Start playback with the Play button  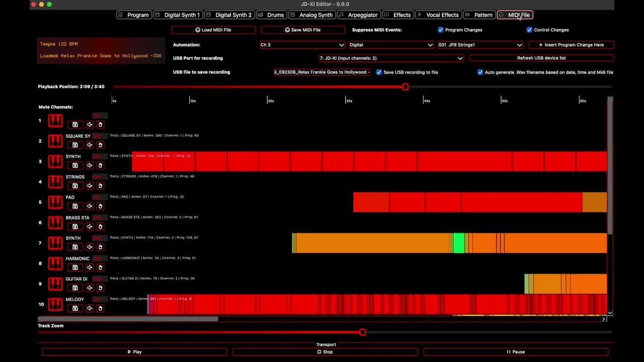click(x=134, y=352)
